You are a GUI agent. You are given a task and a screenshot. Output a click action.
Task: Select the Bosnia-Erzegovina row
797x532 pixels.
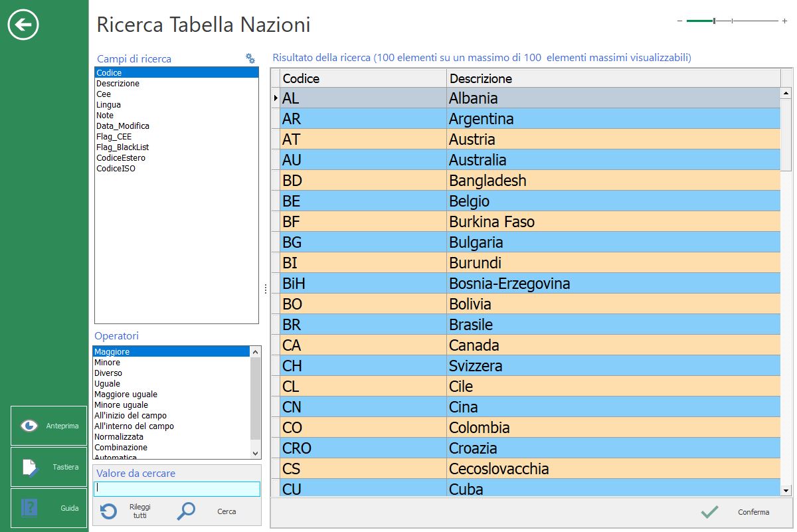tap(525, 284)
